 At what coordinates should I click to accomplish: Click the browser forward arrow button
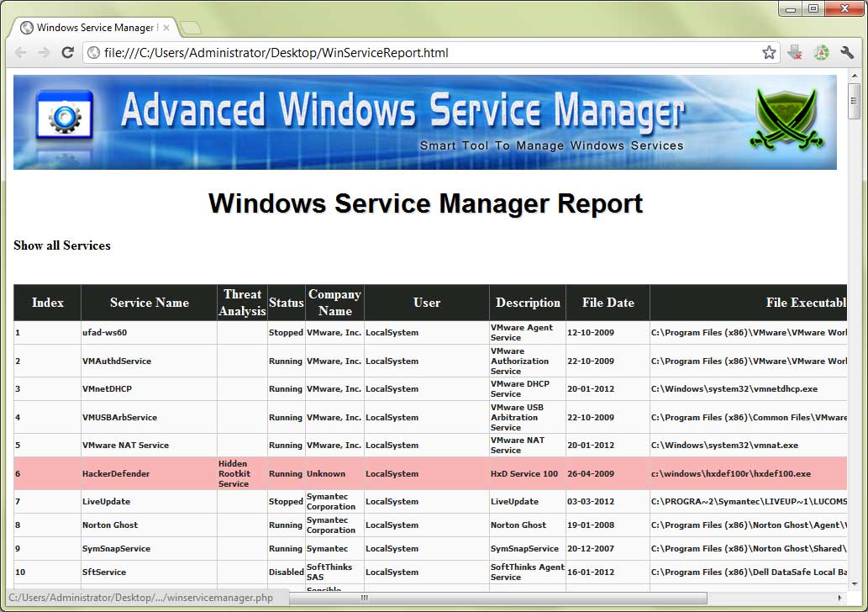(x=45, y=53)
